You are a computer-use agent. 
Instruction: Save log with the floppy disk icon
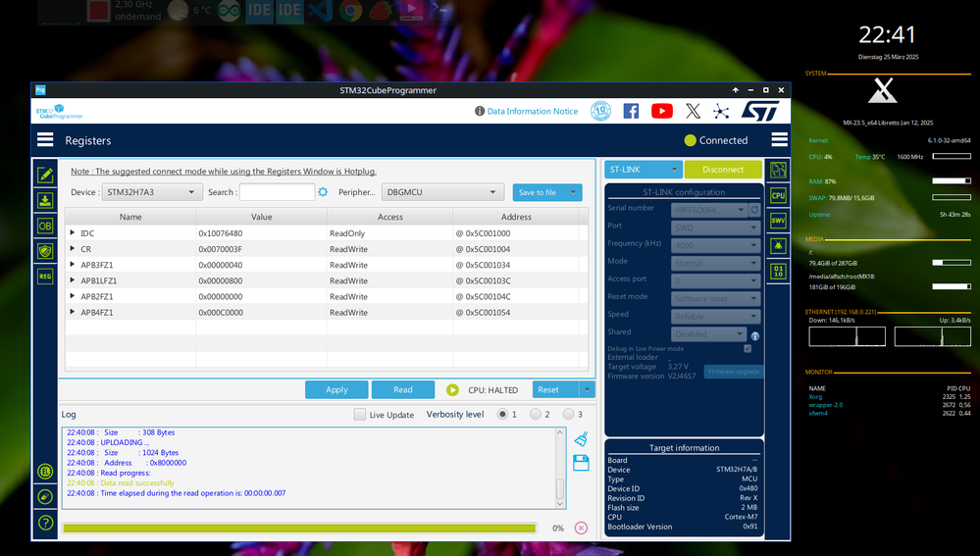582,463
